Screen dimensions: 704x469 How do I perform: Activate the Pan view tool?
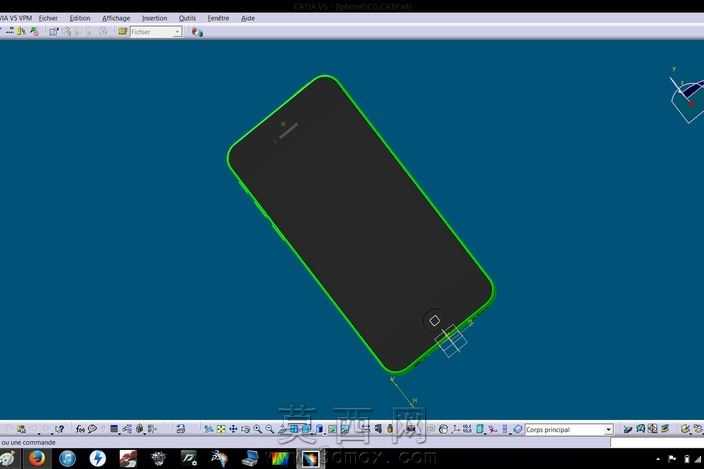coord(233,429)
